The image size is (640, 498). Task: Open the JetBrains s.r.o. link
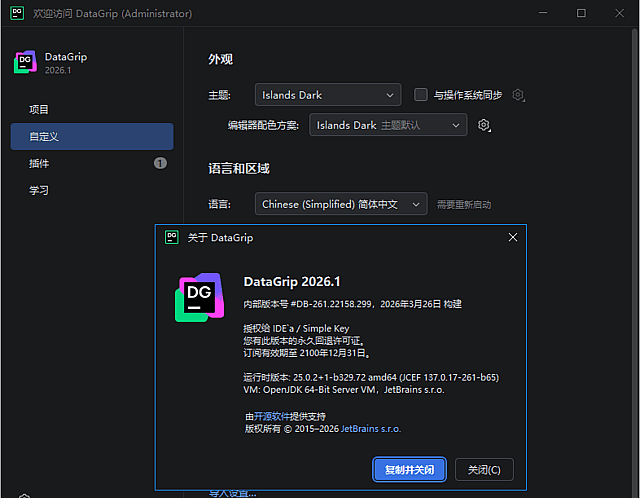coord(371,429)
